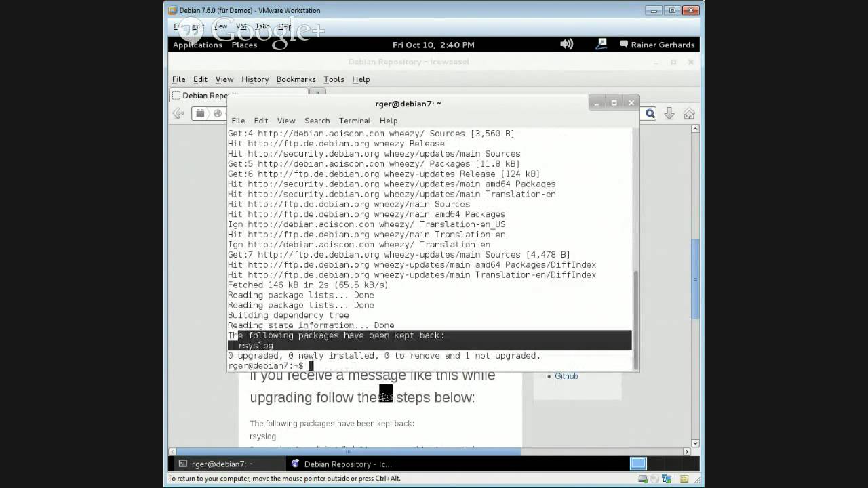The height and width of the screenshot is (488, 868).
Task: Click the terminal icon in taskbar entry
Action: click(x=182, y=464)
